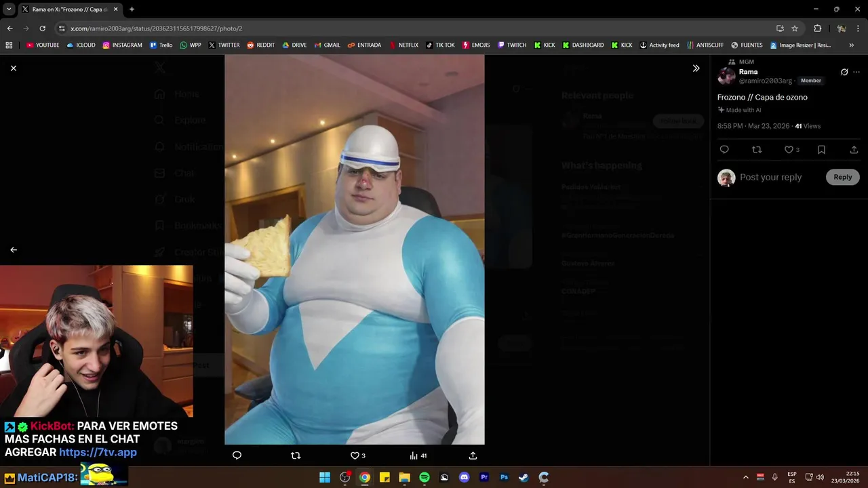
Task: Close the photo viewer with the X icon
Action: click(x=14, y=68)
